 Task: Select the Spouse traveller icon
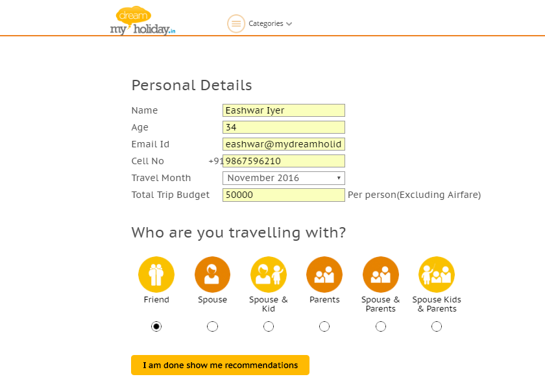[212, 274]
